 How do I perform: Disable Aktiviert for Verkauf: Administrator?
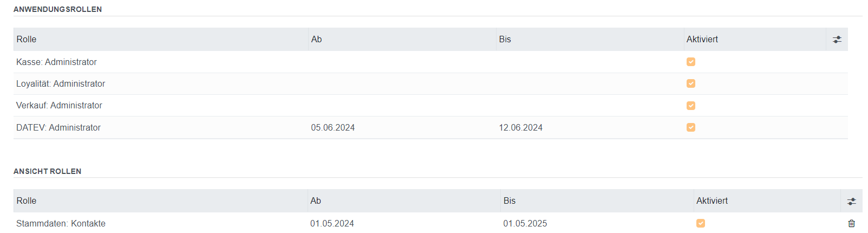pyautogui.click(x=690, y=106)
